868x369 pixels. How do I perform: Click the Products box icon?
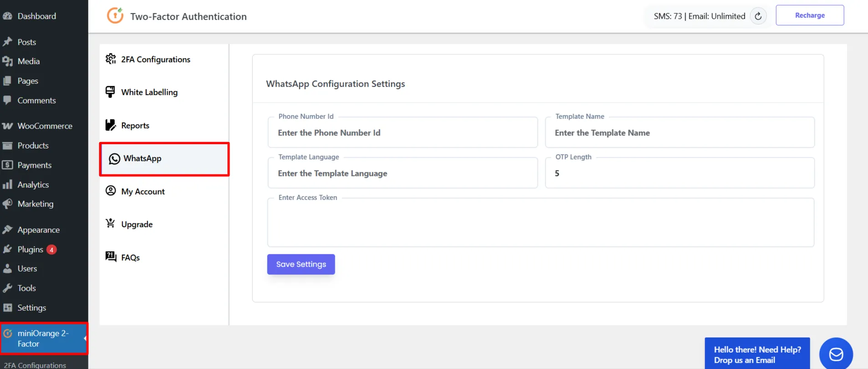click(x=7, y=145)
